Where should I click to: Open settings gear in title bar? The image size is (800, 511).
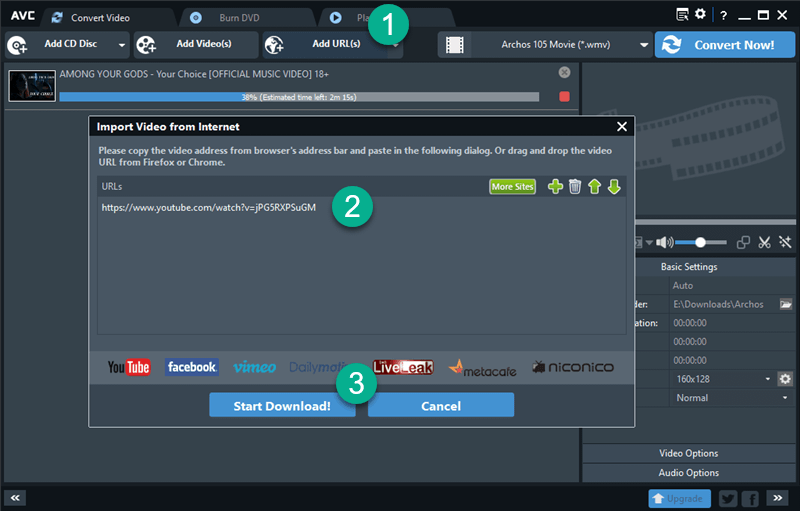pos(701,14)
